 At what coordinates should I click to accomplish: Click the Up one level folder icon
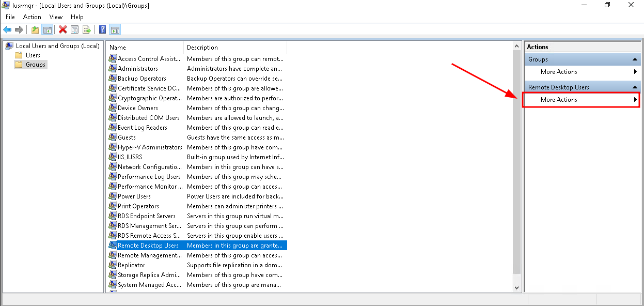pyautogui.click(x=35, y=30)
